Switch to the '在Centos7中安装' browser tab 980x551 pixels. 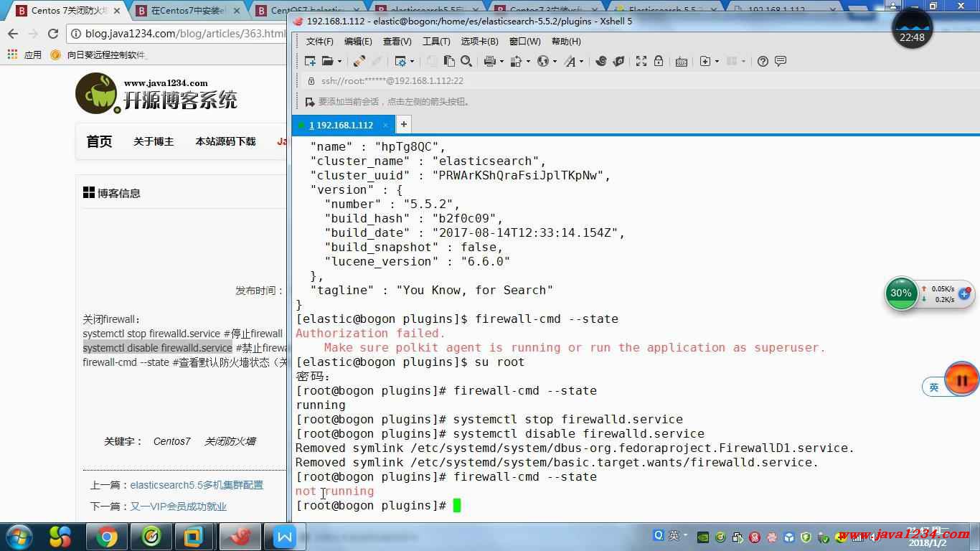[188, 11]
